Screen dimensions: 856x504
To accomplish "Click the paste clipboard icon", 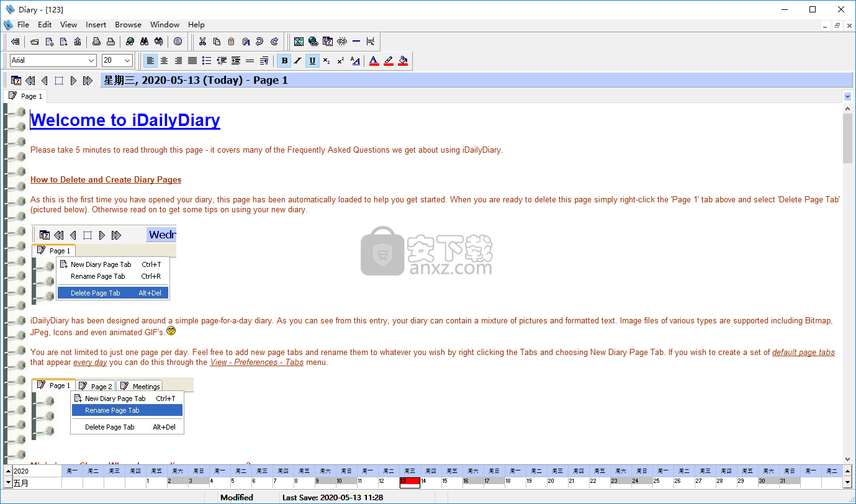I will [231, 42].
